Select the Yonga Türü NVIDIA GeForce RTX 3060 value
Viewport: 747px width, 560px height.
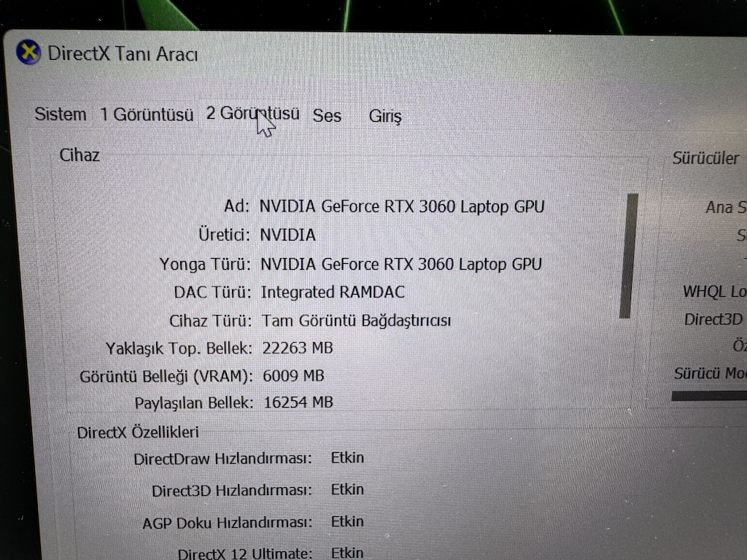tap(400, 264)
